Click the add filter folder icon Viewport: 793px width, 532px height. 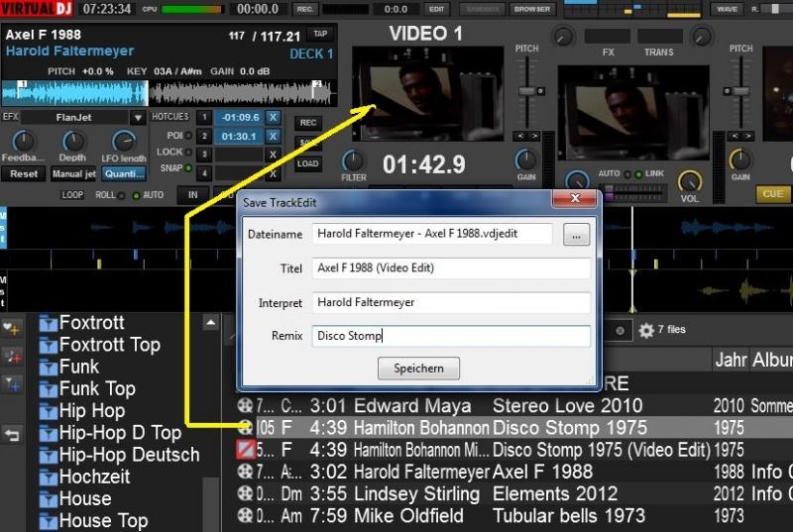tap(12, 384)
